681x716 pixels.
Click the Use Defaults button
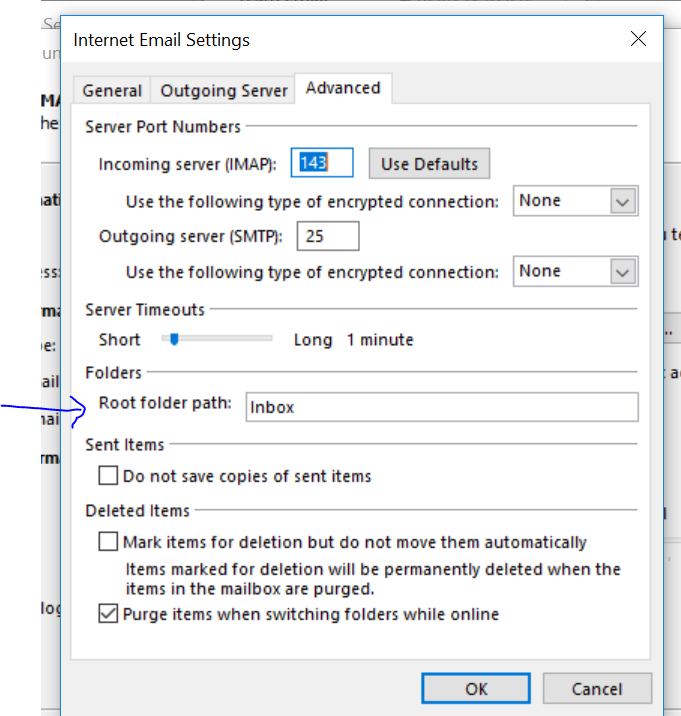click(429, 163)
